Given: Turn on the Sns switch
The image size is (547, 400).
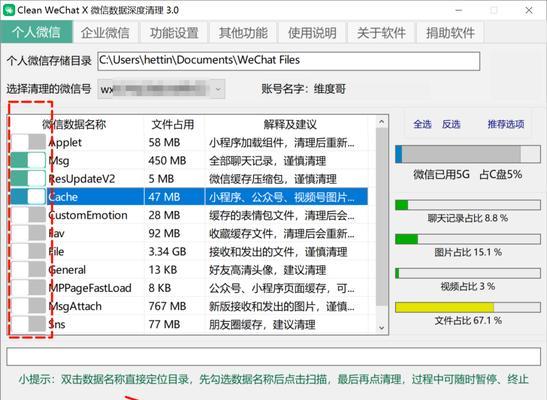Looking at the screenshot, I should (28, 324).
